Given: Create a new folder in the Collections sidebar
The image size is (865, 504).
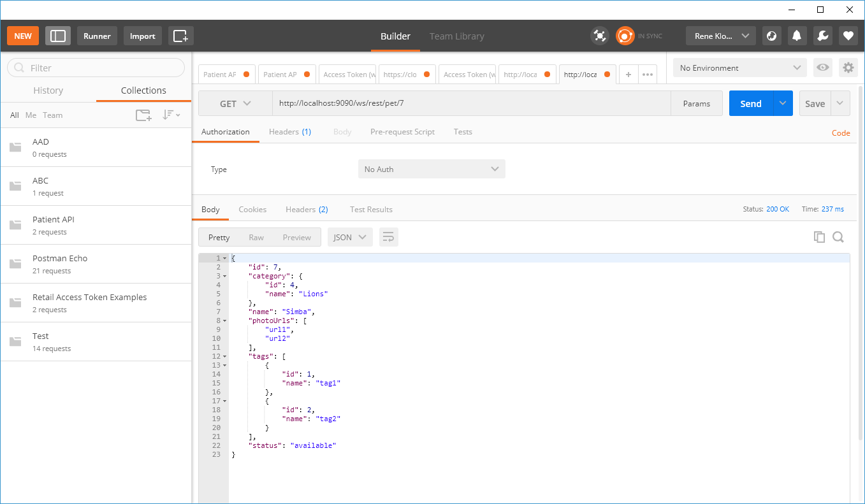Looking at the screenshot, I should tap(143, 115).
